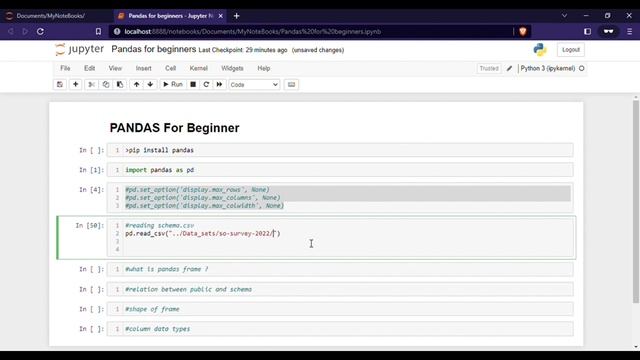The width and height of the screenshot is (640, 360).
Task: Click the pd.read_csv code line
Action: tap(203, 233)
